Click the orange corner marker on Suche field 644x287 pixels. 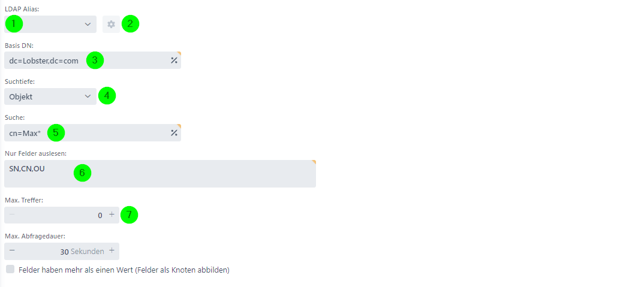point(179,126)
